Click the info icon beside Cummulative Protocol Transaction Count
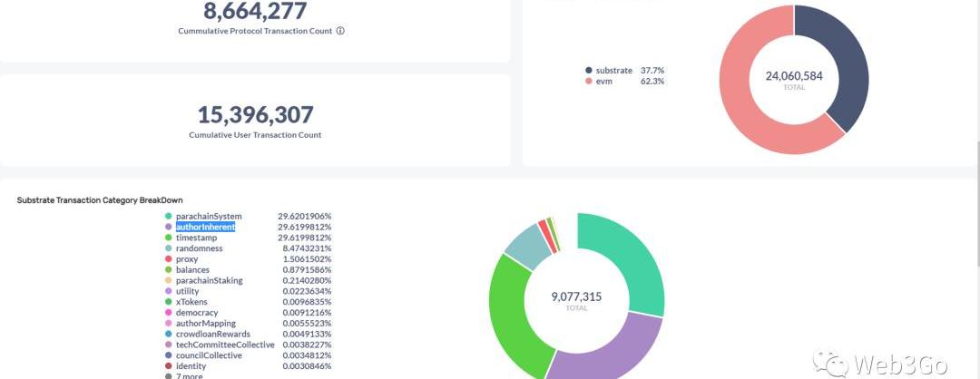Viewport: 980px width, 379px height. click(x=340, y=31)
